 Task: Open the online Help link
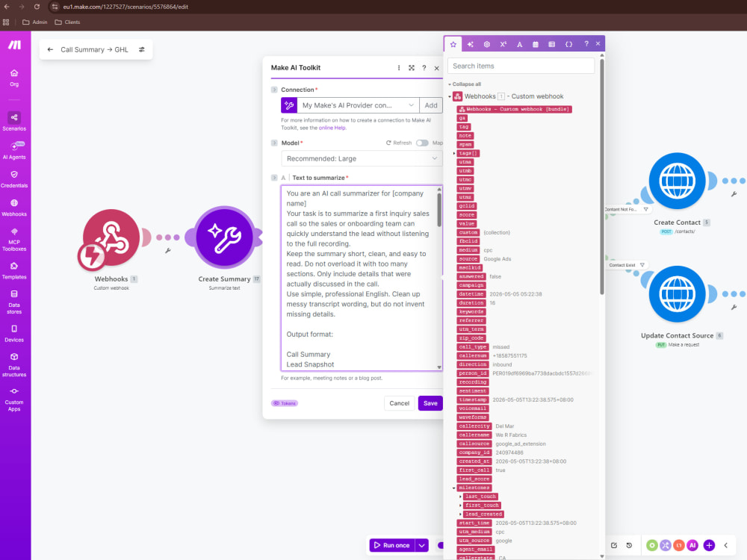[x=332, y=128]
